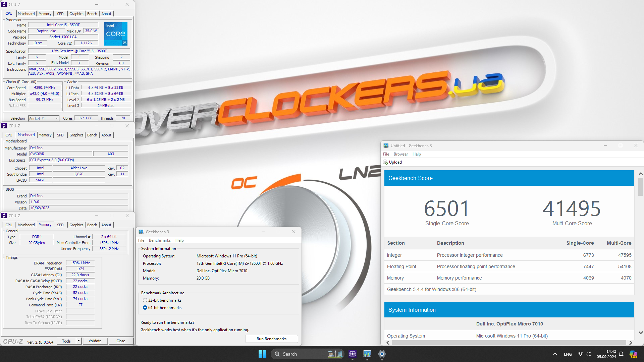Image resolution: width=644 pixels, height=362 pixels.
Task: Open Browser menu in Geekbench results window
Action: pyautogui.click(x=401, y=154)
